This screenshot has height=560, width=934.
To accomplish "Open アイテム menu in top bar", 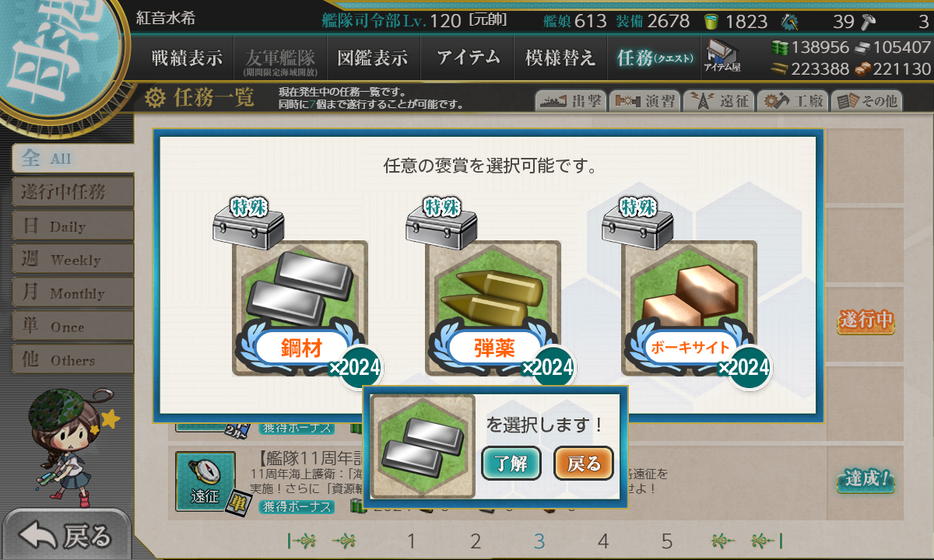I will (x=468, y=58).
